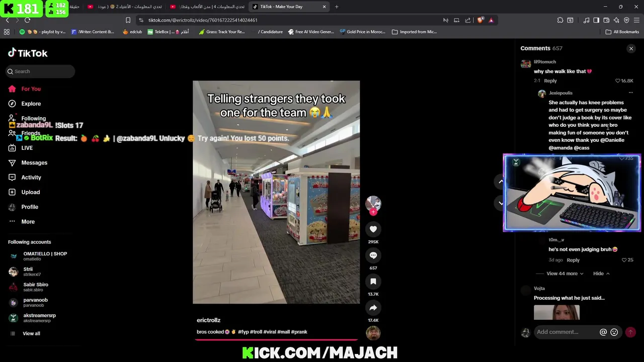Toggle the browser sidebar panel icon
Viewport: 644px width, 362px height.
[x=596, y=20]
